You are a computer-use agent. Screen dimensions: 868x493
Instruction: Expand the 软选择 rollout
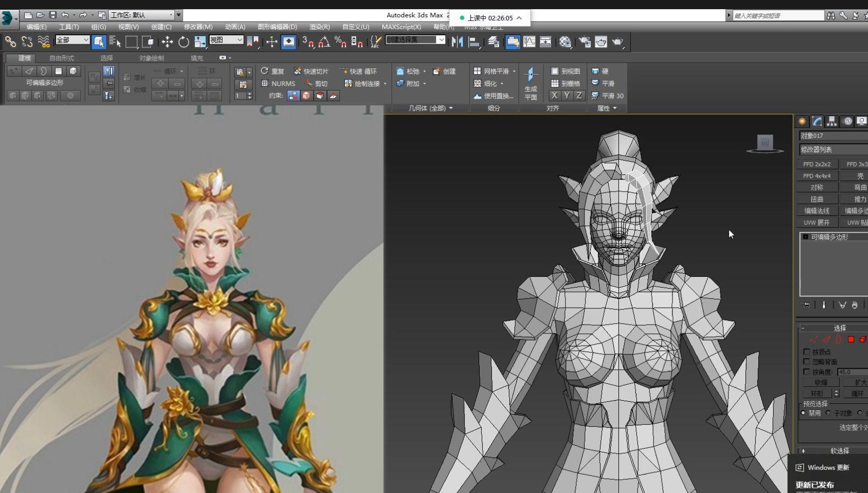pyautogui.click(x=833, y=451)
